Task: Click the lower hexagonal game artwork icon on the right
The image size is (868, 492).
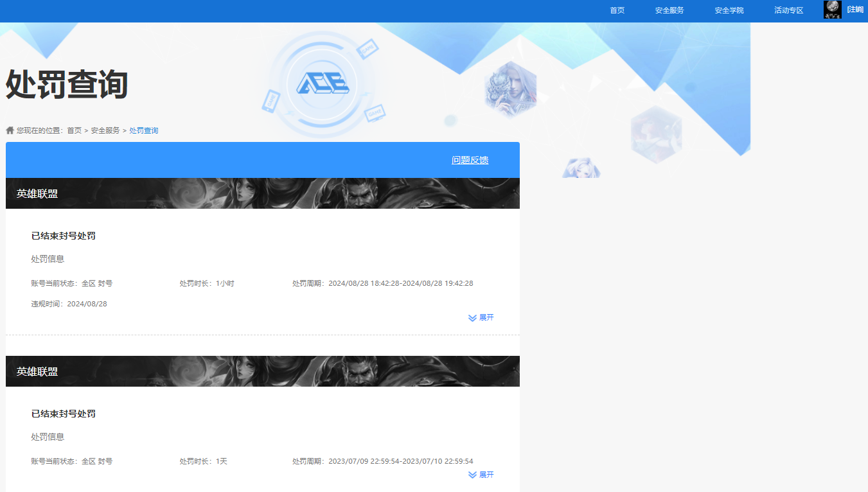Action: 656,135
